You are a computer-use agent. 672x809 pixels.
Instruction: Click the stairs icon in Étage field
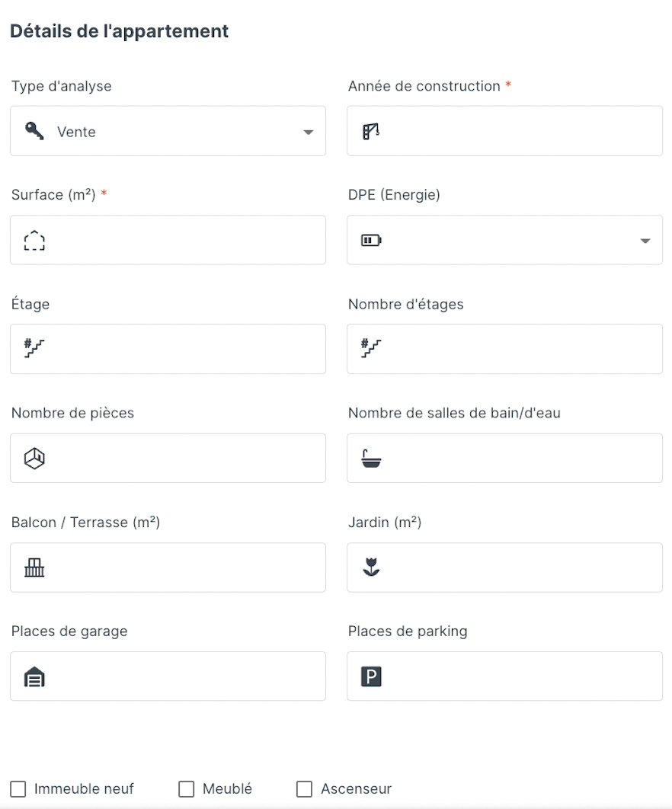[34, 348]
